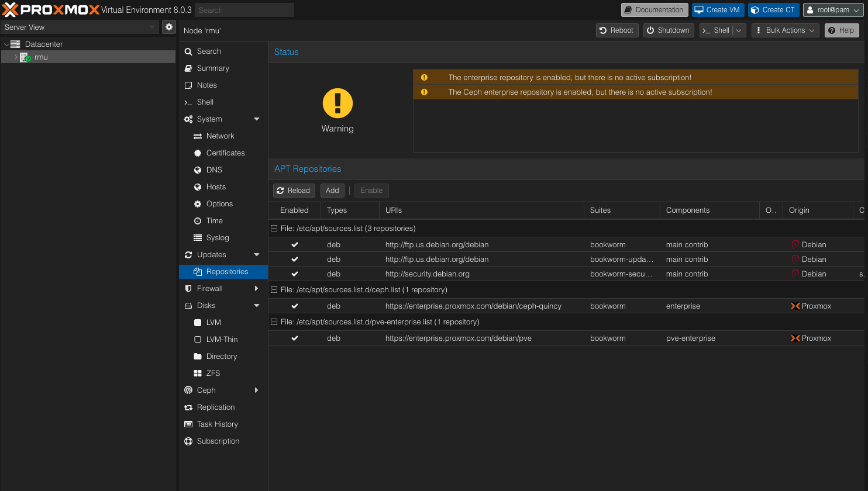Collapse the System menu section arrow
Screen dimensions: 868x491
pyautogui.click(x=257, y=119)
